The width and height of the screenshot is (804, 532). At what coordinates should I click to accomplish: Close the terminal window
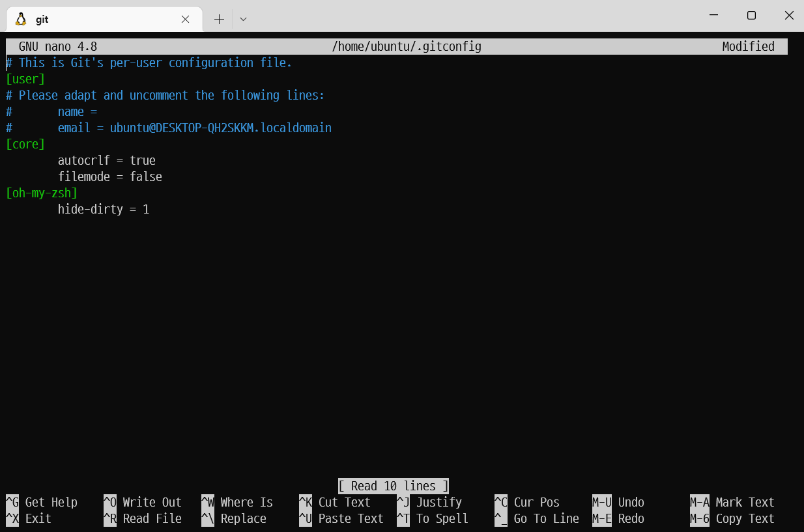coord(789,16)
